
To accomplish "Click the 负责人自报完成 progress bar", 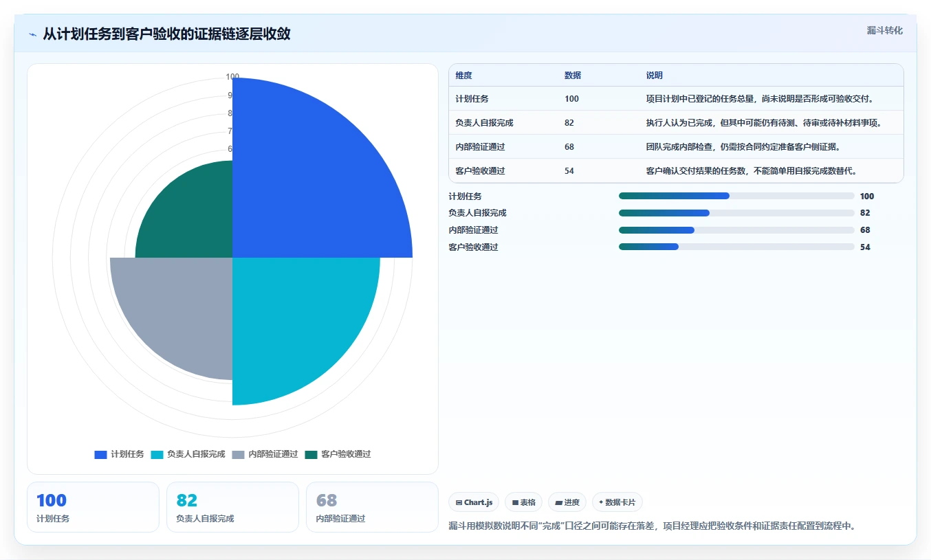I will coord(736,213).
